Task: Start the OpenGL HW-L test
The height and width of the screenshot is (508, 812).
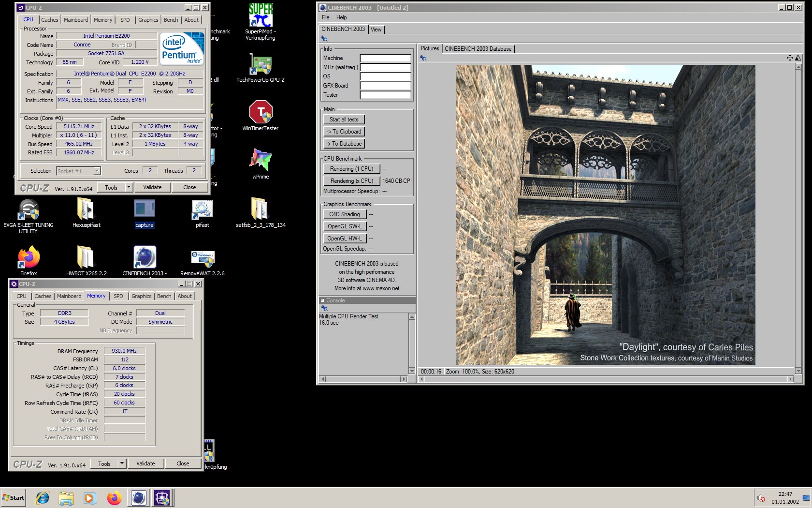Action: tap(345, 239)
